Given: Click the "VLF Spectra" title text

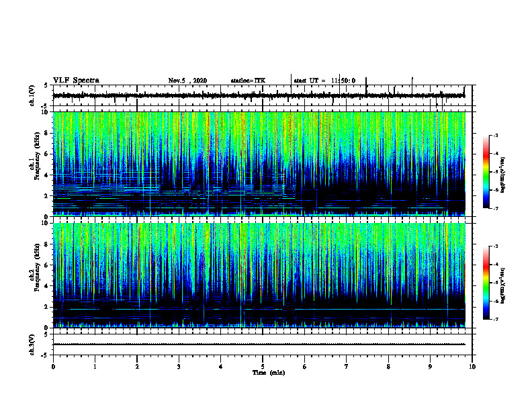Looking at the screenshot, I should point(76,81).
